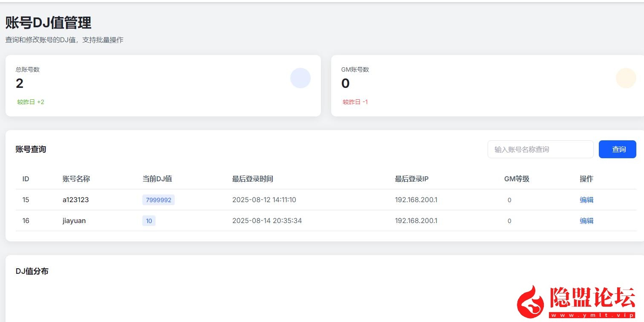644x322 pixels.
Task: Click the ID column header
Action: click(x=26, y=179)
